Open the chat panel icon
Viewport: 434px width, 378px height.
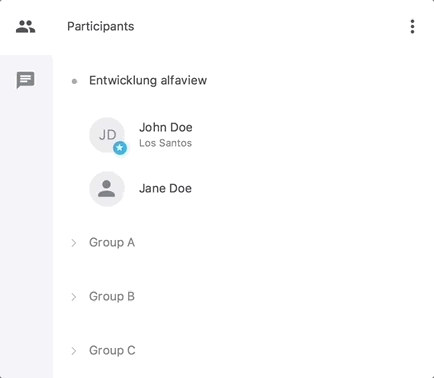point(25,80)
